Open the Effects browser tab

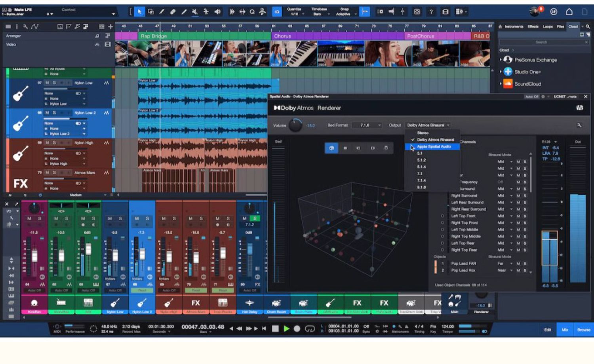[x=533, y=27]
